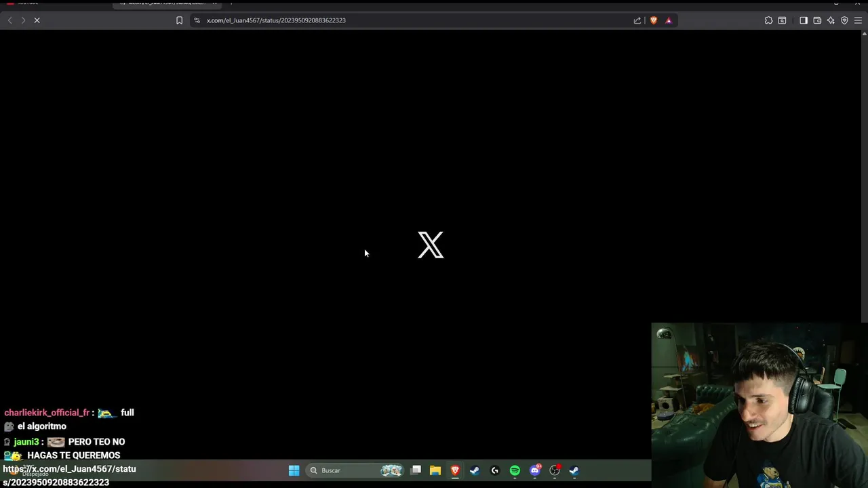Open the Extensions puzzle icon

click(768, 20)
